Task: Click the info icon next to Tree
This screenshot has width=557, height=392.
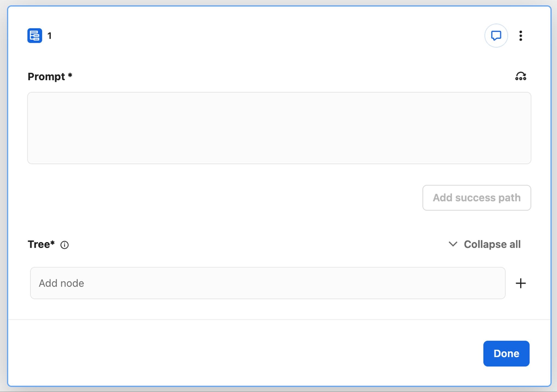Action: [x=64, y=245]
